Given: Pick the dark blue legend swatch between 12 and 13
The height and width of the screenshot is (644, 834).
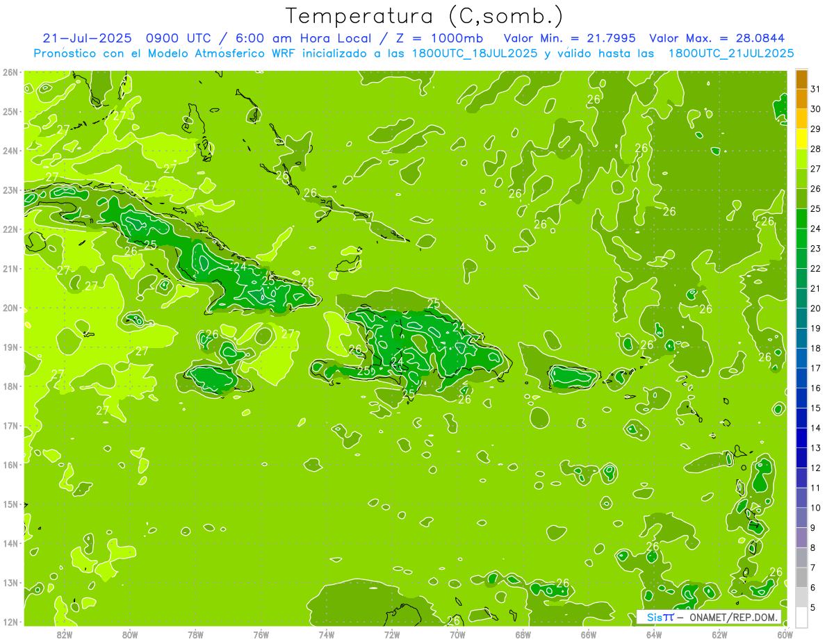Looking at the screenshot, I should point(801,458).
